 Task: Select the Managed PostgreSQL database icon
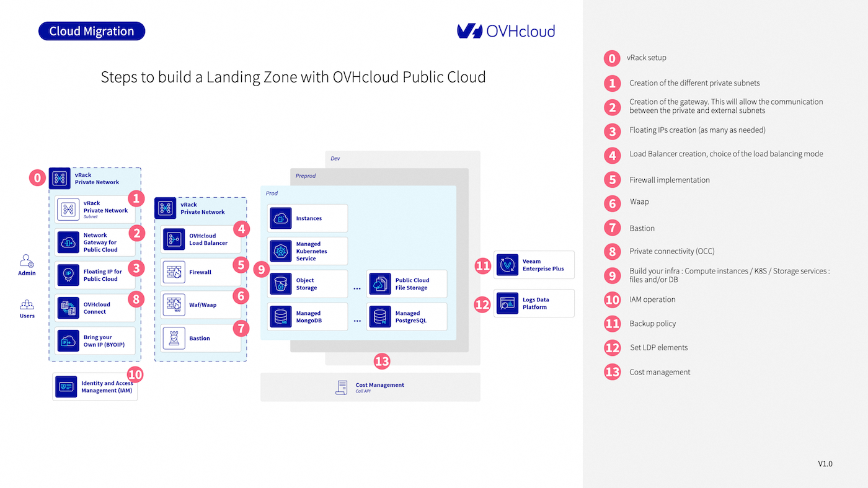pyautogui.click(x=379, y=317)
